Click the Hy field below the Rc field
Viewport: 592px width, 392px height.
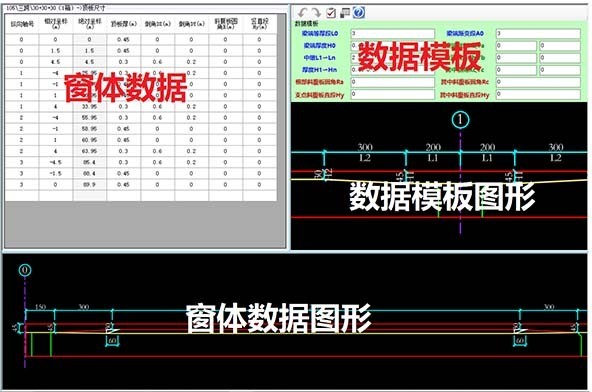coord(538,94)
